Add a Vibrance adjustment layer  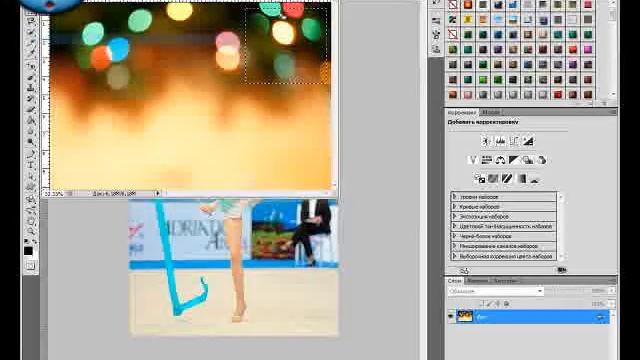tap(472, 160)
